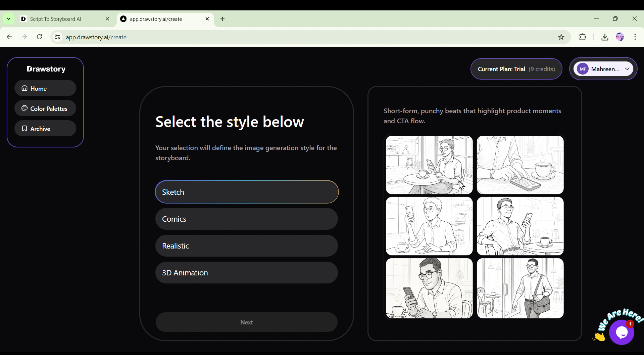The height and width of the screenshot is (355, 644).
Task: Open the Archive section
Action: 45,129
